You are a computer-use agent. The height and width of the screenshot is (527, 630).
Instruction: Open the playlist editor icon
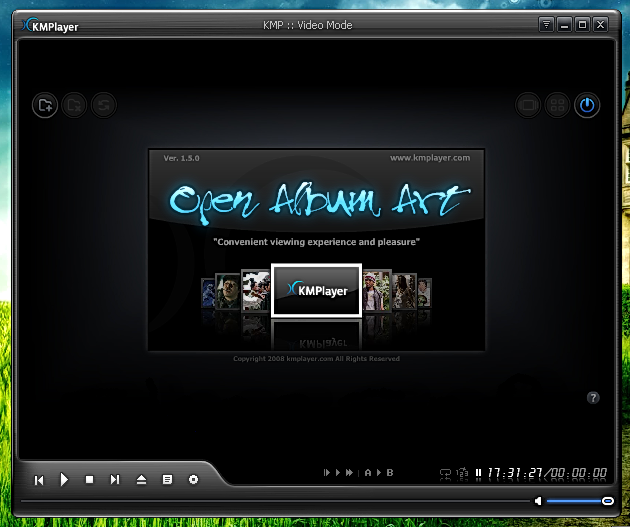[x=167, y=480]
